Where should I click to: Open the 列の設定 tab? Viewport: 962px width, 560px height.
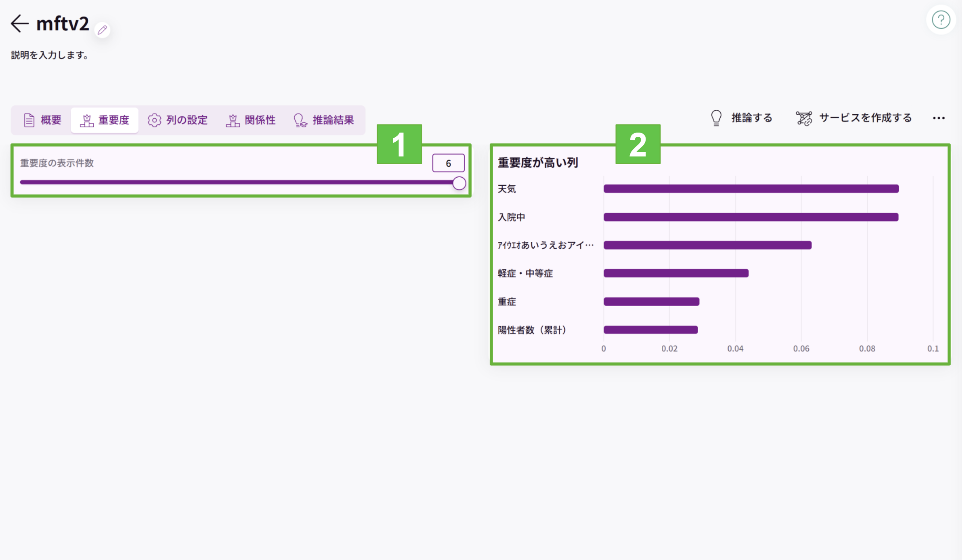coord(177,120)
